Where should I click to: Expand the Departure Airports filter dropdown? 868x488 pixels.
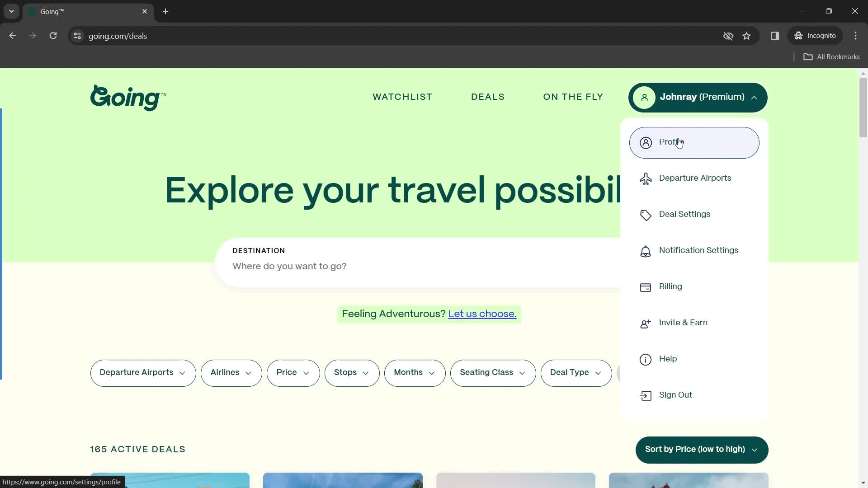coord(142,372)
